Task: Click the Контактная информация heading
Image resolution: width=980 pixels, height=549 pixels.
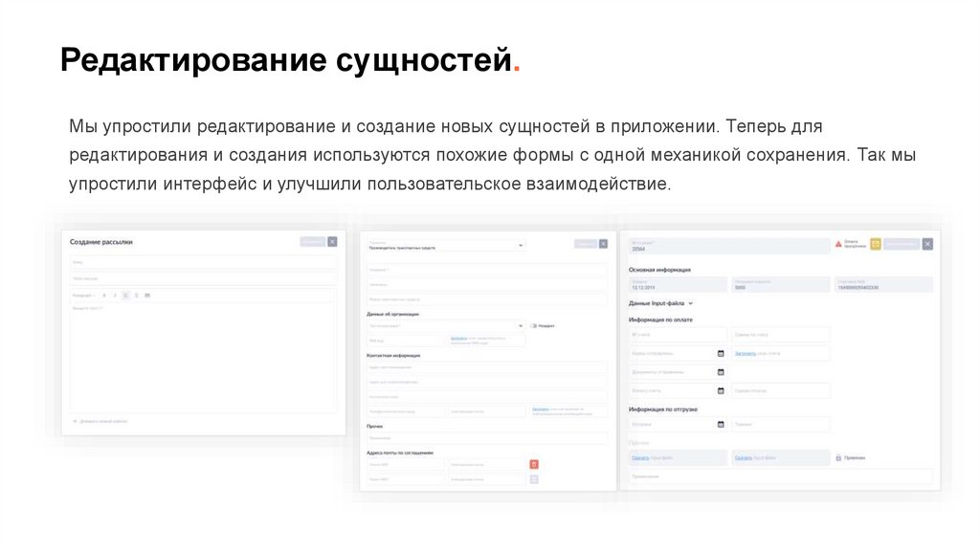Action: tap(393, 356)
